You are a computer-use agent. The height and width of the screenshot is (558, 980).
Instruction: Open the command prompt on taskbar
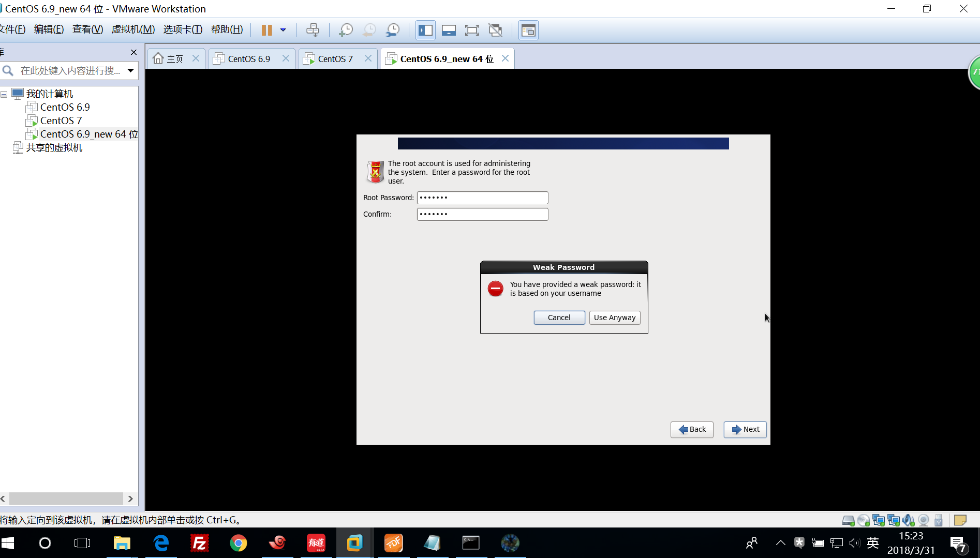click(x=471, y=543)
